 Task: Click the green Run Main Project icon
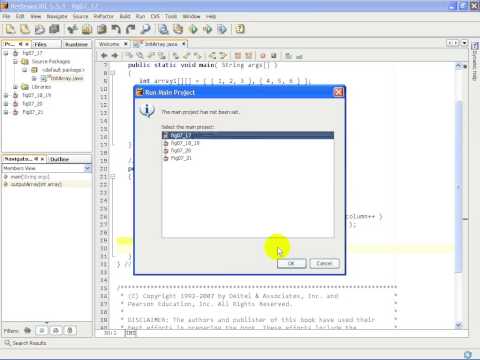click(193, 29)
